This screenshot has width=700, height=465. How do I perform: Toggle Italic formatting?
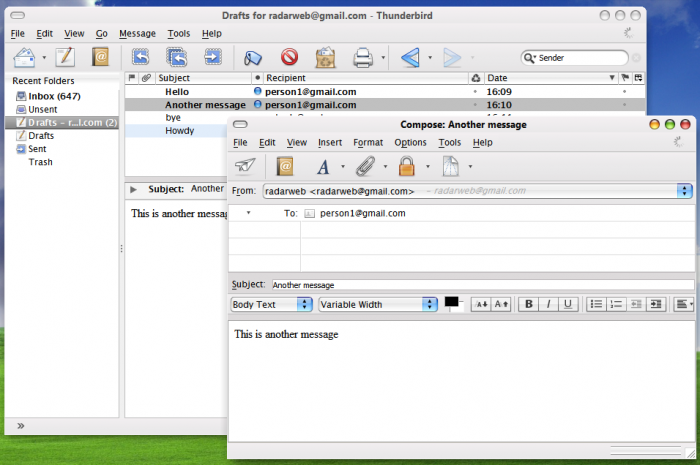[x=548, y=304]
